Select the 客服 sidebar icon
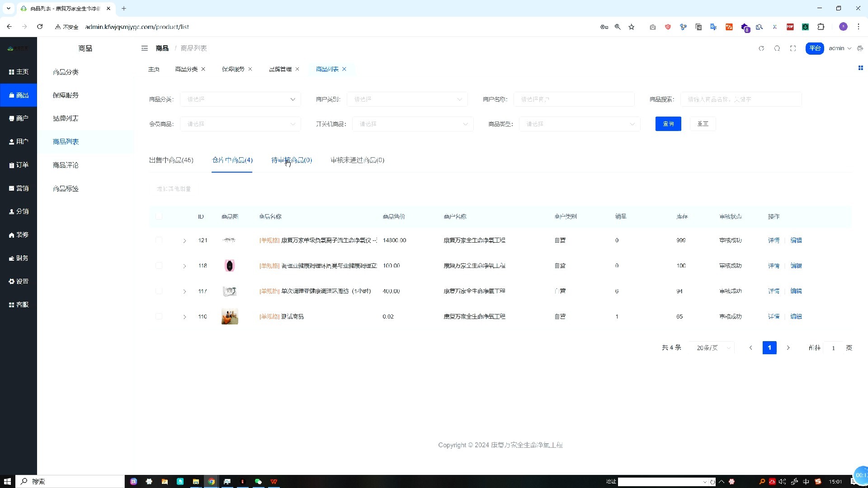 pyautogui.click(x=19, y=305)
